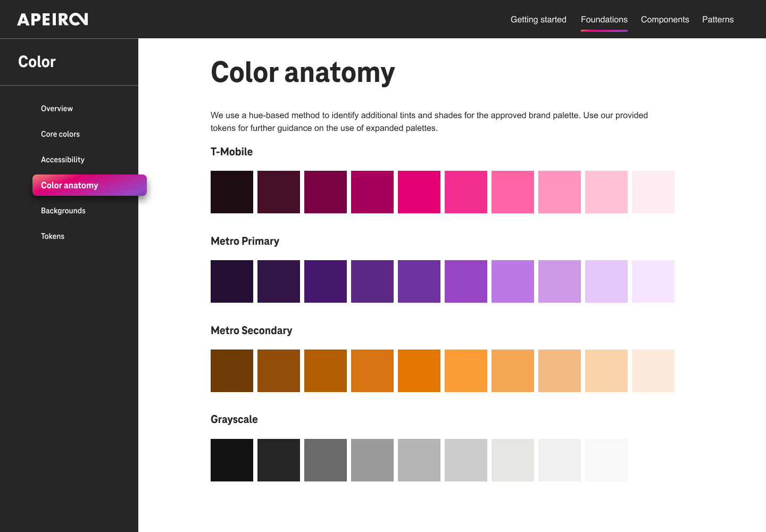Screen dimensions: 766x532
Task: Click the Color sidebar heading
Action: point(37,62)
